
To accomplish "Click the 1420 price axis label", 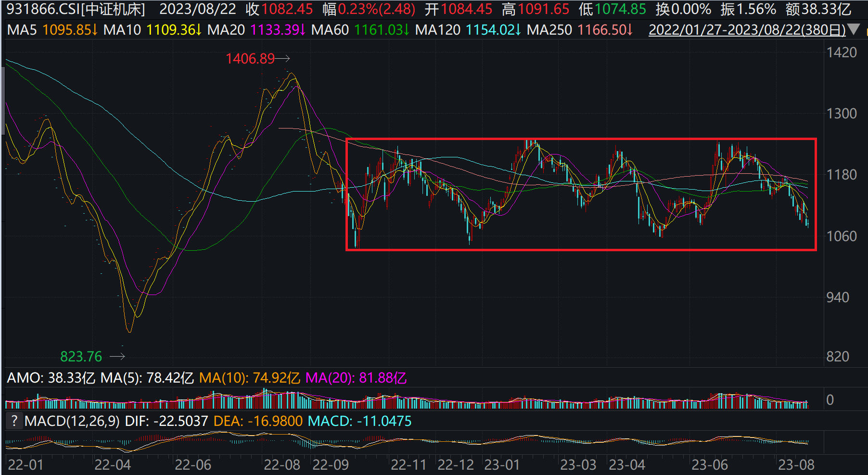I will pyautogui.click(x=842, y=52).
